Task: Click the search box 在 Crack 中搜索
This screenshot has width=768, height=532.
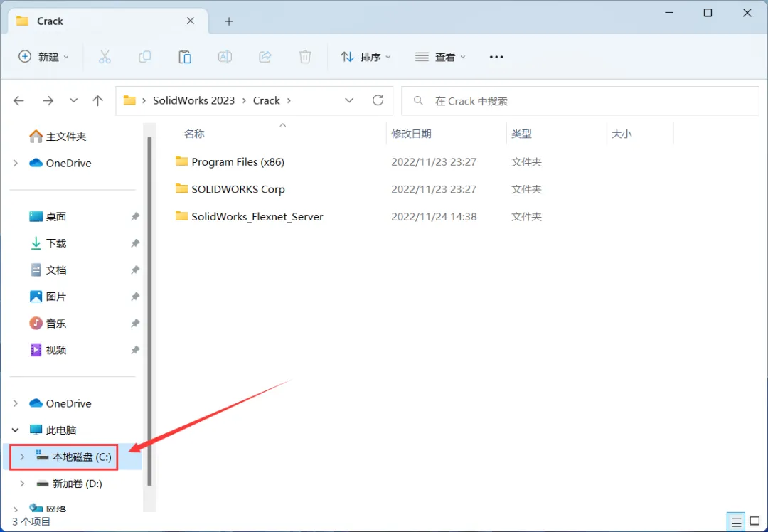Action: point(580,101)
